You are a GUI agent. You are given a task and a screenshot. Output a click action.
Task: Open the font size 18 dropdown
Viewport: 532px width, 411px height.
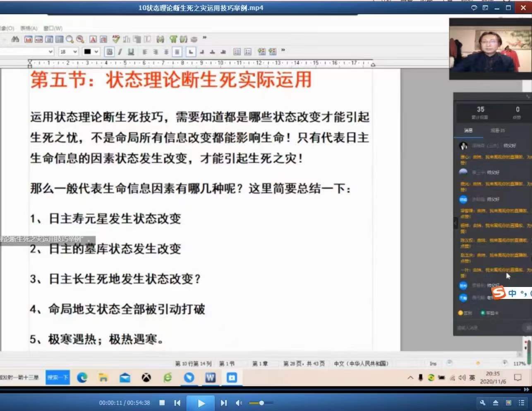point(67,51)
